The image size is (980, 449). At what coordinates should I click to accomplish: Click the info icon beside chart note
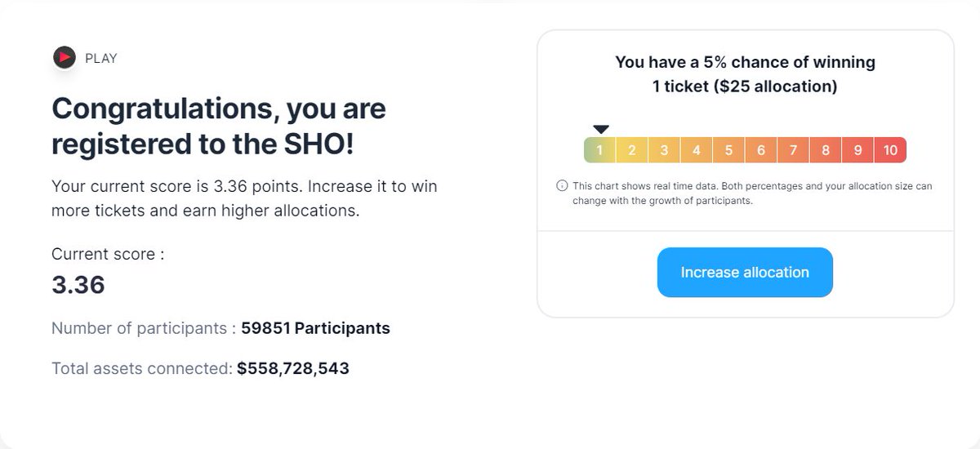(562, 186)
